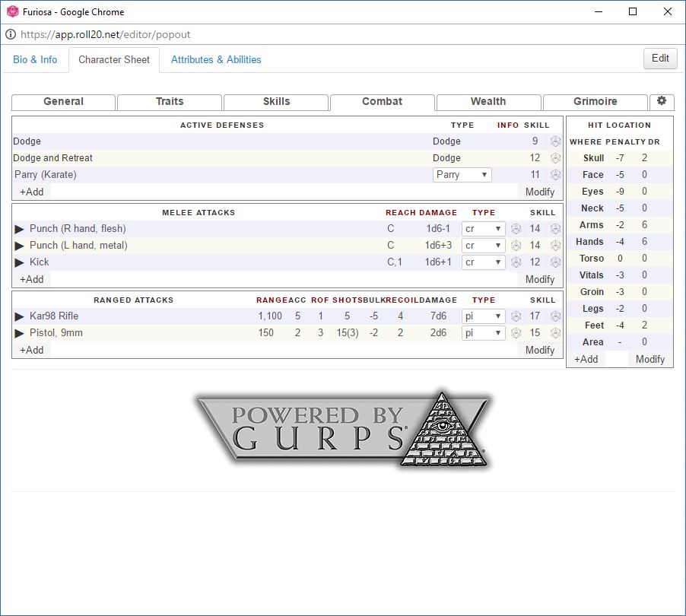Expand the Punch (L hand, metal) row
This screenshot has width=686, height=616.
click(19, 246)
